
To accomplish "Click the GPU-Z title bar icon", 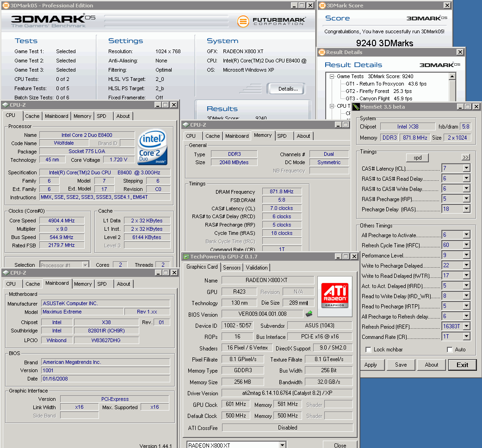I will [186, 256].
